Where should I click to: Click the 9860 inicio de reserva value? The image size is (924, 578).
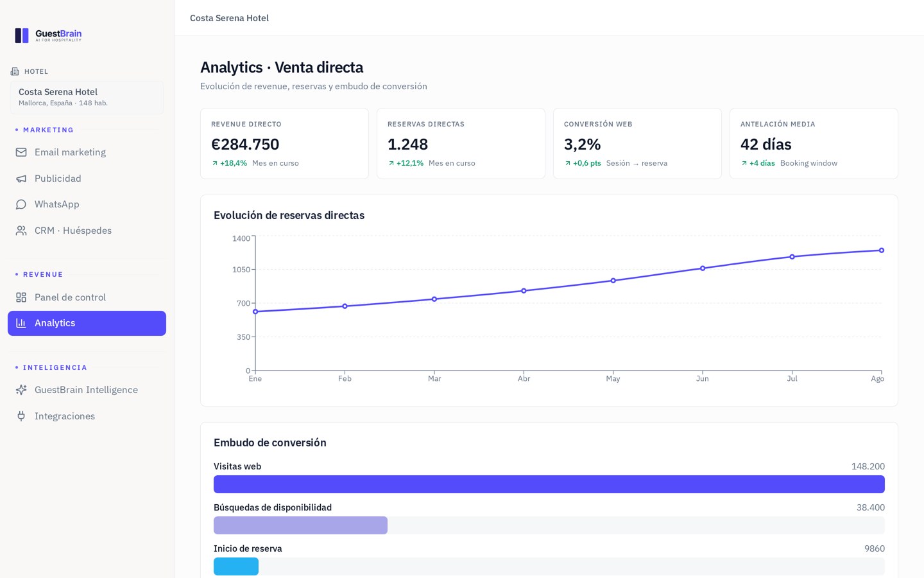875,548
